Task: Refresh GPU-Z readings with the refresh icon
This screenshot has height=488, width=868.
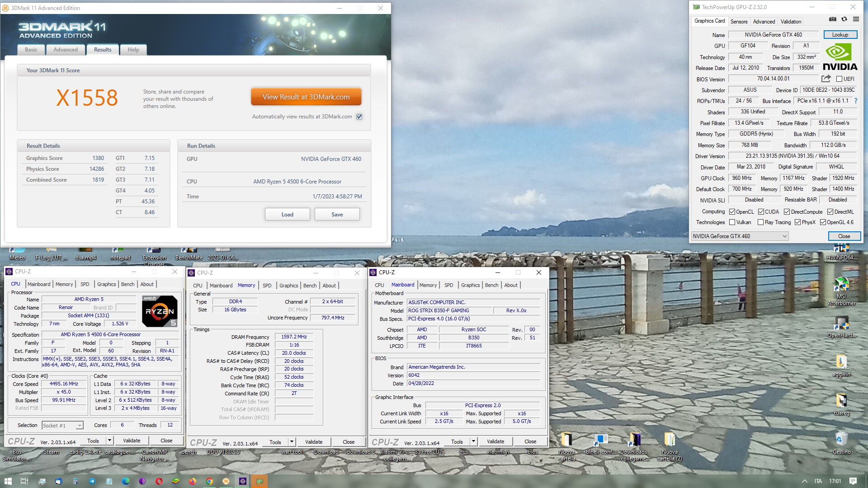Action: 844,19
